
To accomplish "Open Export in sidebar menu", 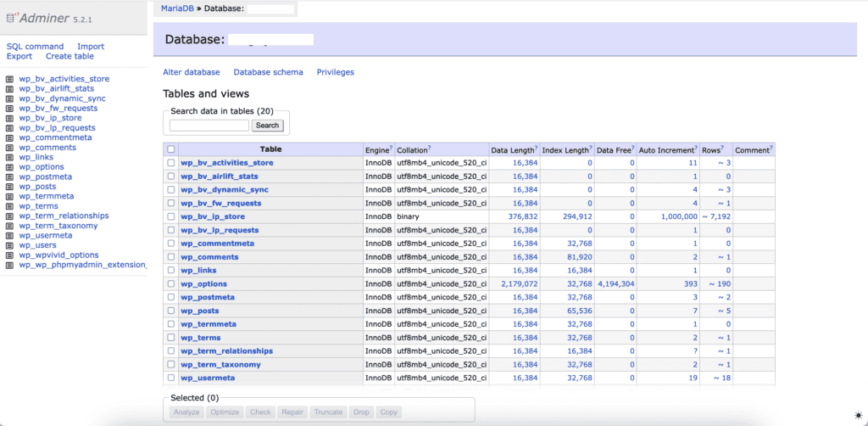I will 19,56.
